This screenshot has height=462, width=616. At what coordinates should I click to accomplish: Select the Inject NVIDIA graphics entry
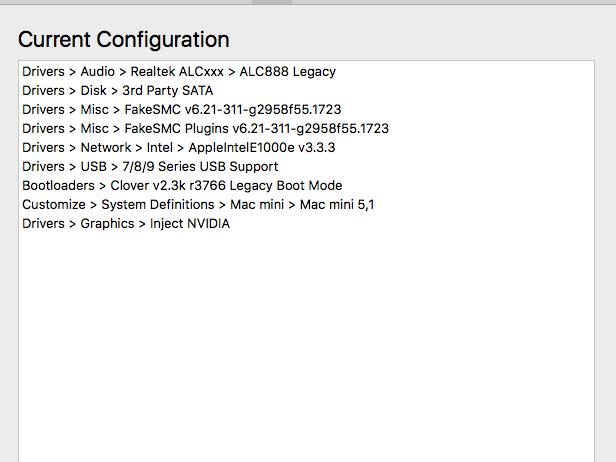click(126, 224)
